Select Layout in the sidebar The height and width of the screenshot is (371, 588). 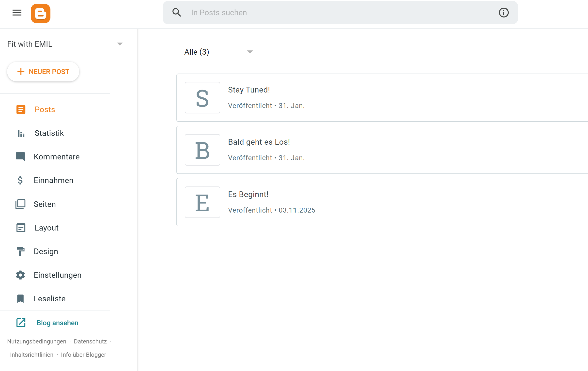click(46, 228)
